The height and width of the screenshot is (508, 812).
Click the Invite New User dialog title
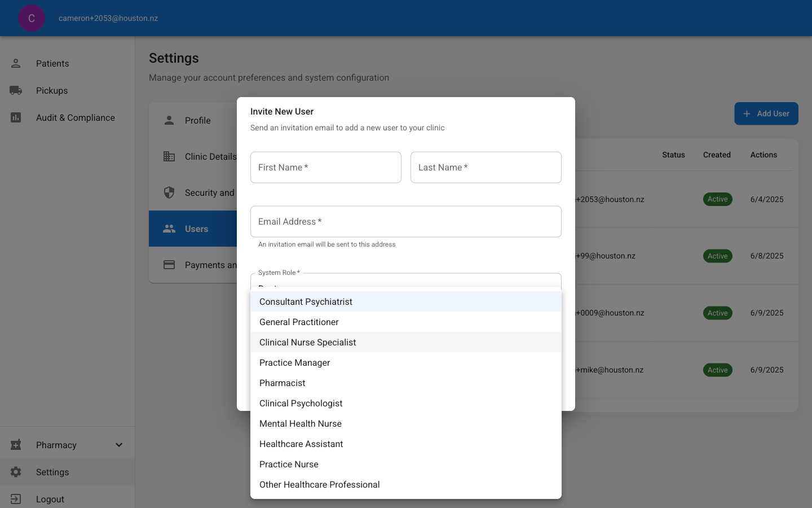coord(282,111)
